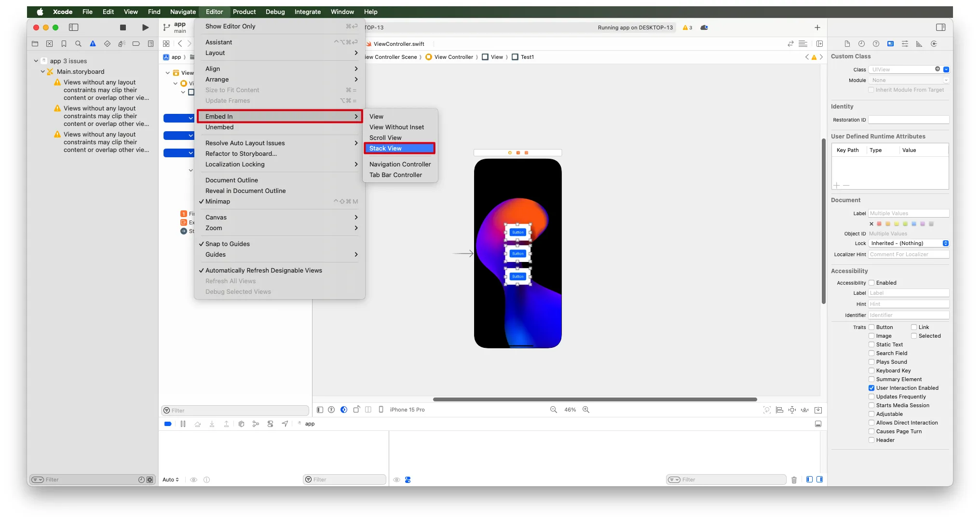The image size is (980, 522).
Task: Open the Product menu
Action: [244, 12]
